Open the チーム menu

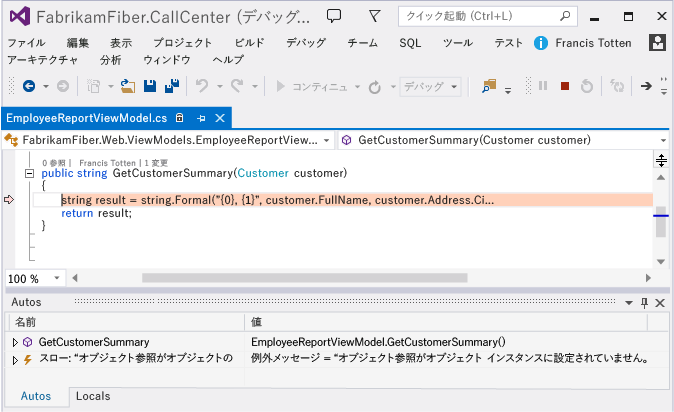(x=362, y=43)
